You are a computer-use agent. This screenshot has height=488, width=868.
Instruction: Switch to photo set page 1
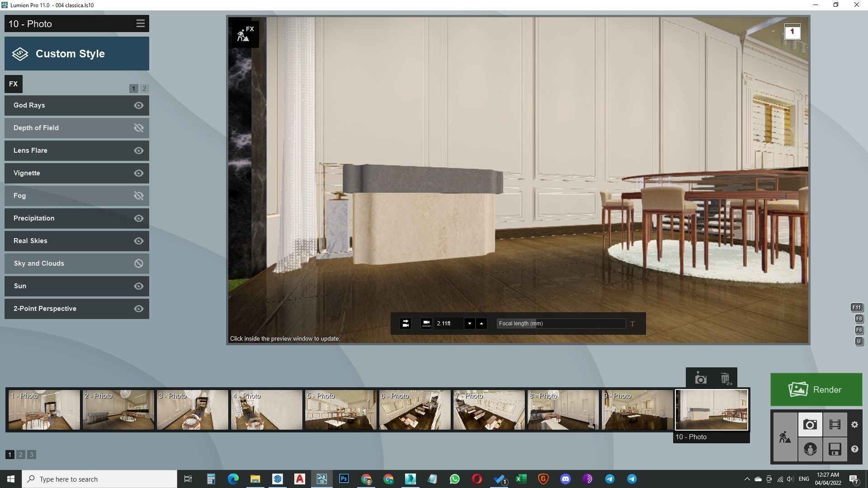coord(9,455)
